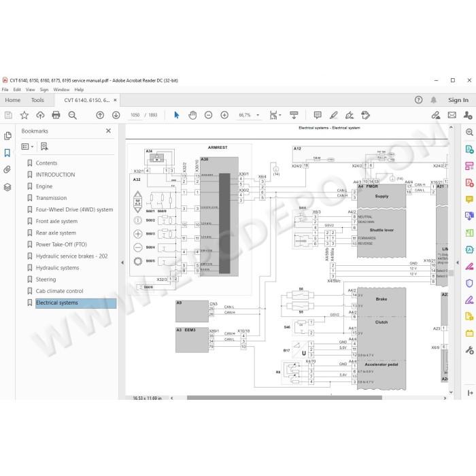Viewport: 476px width, 476px height.
Task: Switch to the Tools tab
Action: tap(37, 100)
